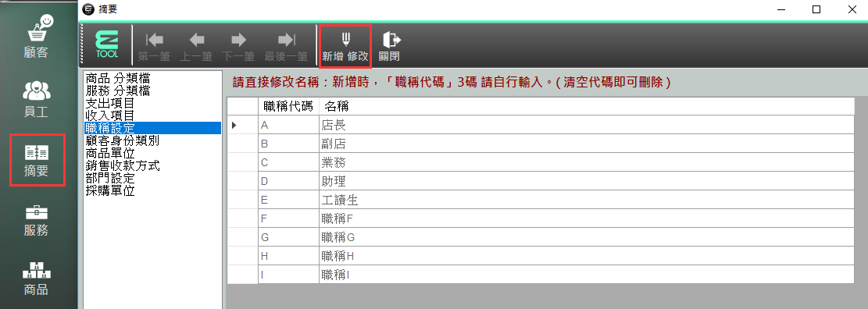Maximize the 摘要 window
The height and width of the screenshot is (309, 868).
(x=816, y=9)
